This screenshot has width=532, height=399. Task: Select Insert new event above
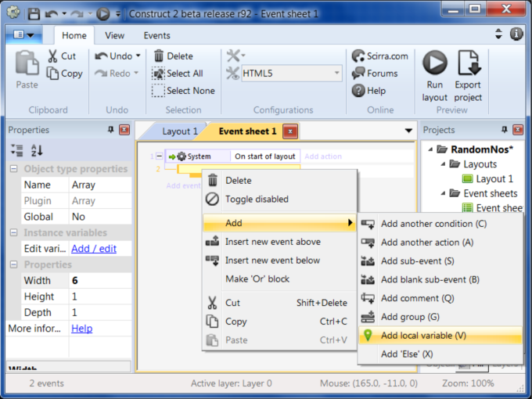(279, 242)
